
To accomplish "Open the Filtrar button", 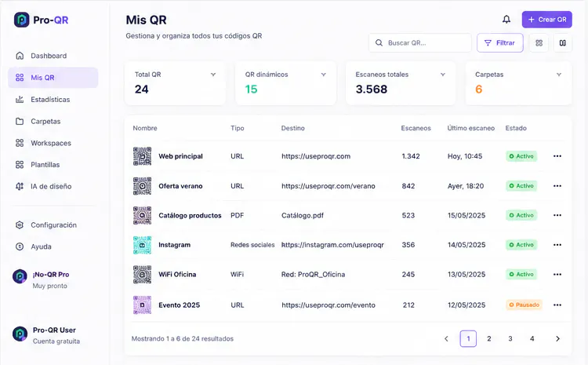I will point(500,43).
